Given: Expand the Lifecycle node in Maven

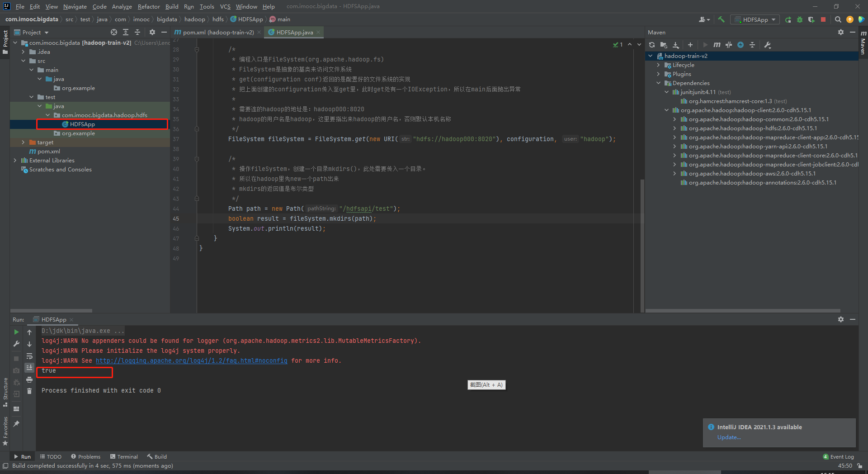Looking at the screenshot, I should 659,65.
